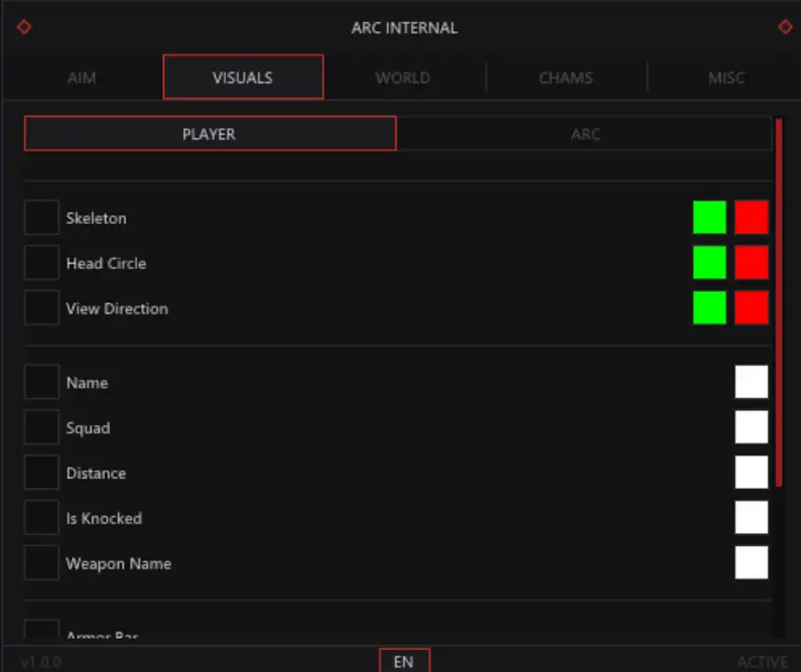Click the red vertical scrollbar

(778, 302)
